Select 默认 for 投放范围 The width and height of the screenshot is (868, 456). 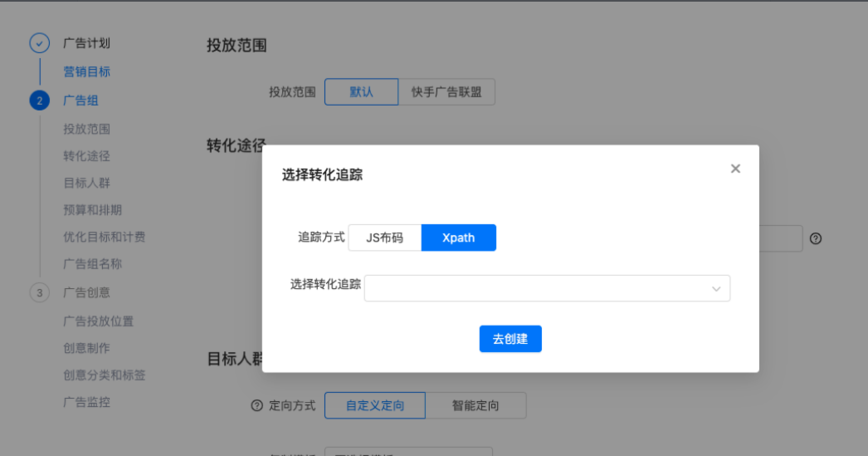point(361,92)
